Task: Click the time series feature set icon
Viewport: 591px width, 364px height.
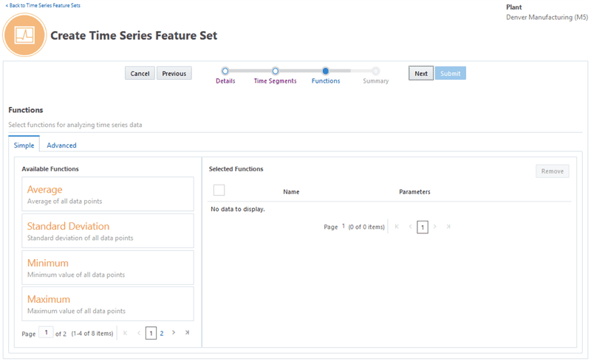Action: 25,35
